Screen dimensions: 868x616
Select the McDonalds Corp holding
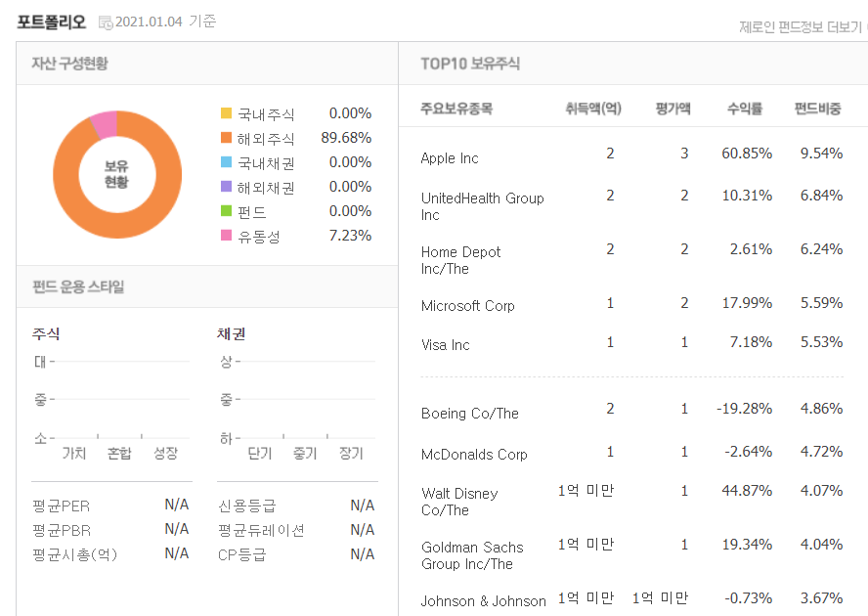click(x=474, y=455)
